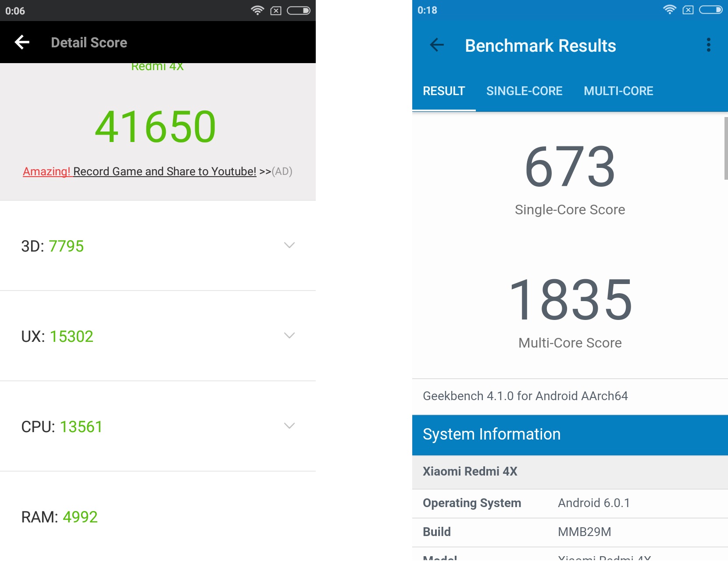Tap the Operating System label
Viewport: 728px width, 561px height.
[472, 503]
